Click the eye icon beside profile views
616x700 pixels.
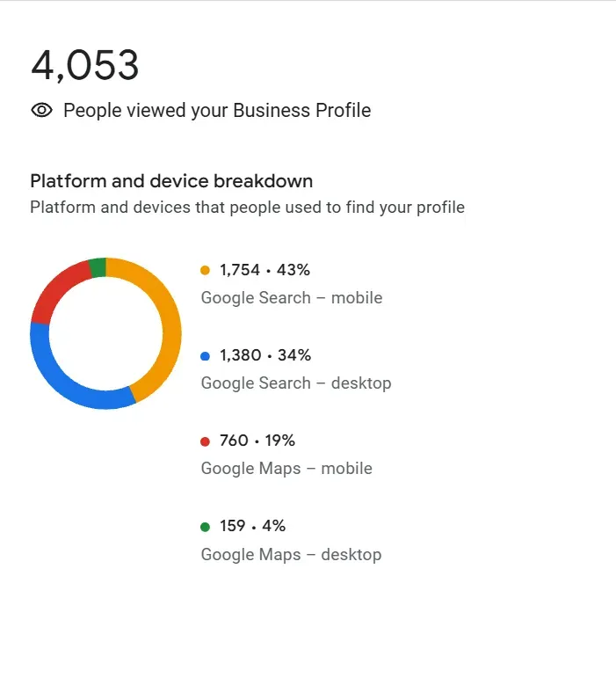click(x=41, y=111)
